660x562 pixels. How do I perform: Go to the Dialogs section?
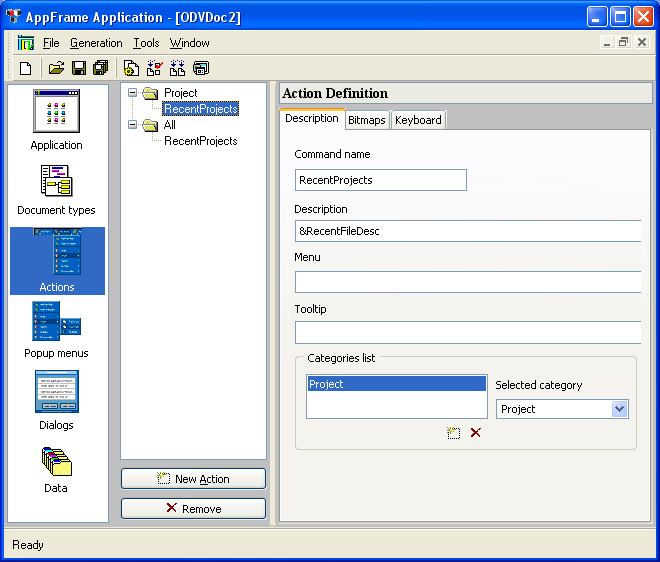[56, 400]
